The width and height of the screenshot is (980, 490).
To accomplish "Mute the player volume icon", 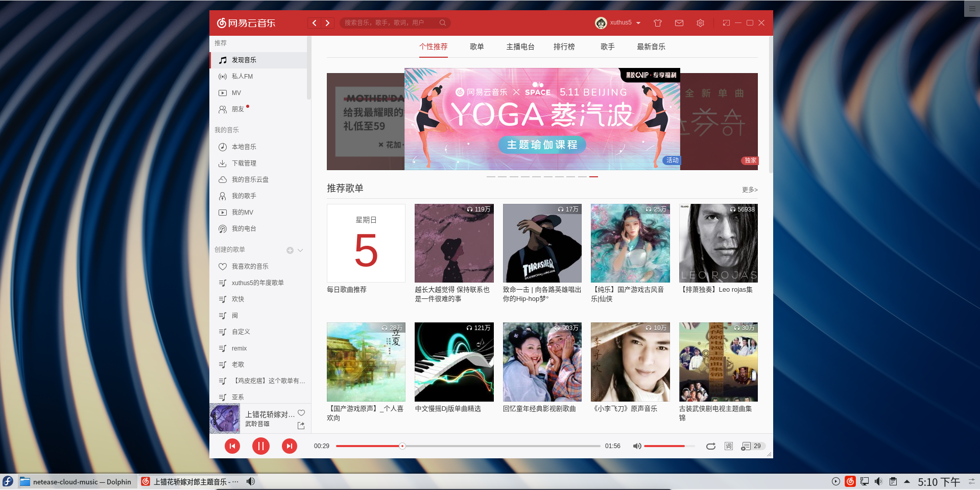I will point(637,446).
